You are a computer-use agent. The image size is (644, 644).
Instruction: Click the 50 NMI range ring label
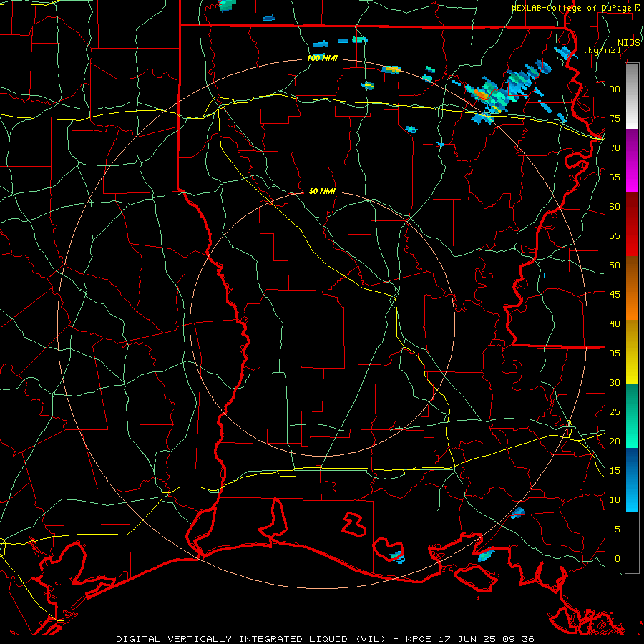(323, 191)
